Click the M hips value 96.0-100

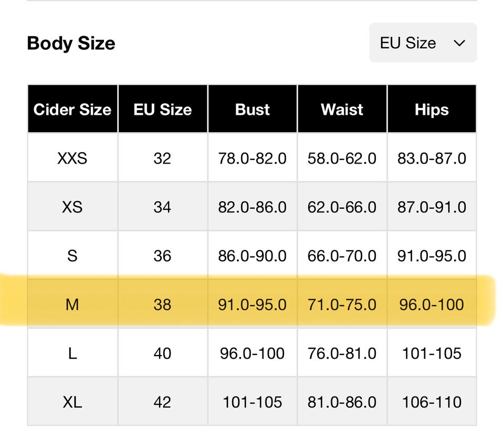point(432,304)
